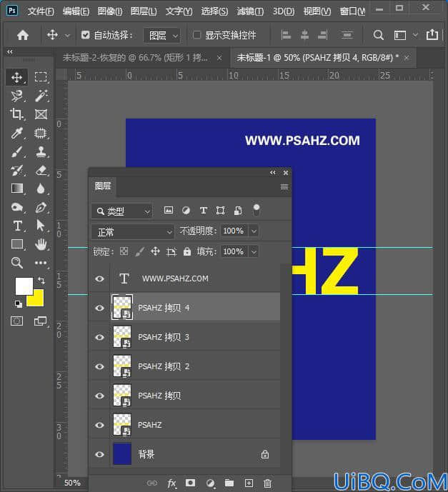Viewport: 448px width, 492px height.
Task: Open the 文件(F) menu
Action: coord(41,11)
